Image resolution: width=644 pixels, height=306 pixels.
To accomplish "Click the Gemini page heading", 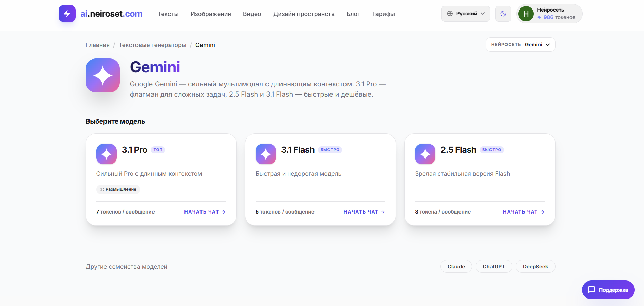I will (x=155, y=67).
